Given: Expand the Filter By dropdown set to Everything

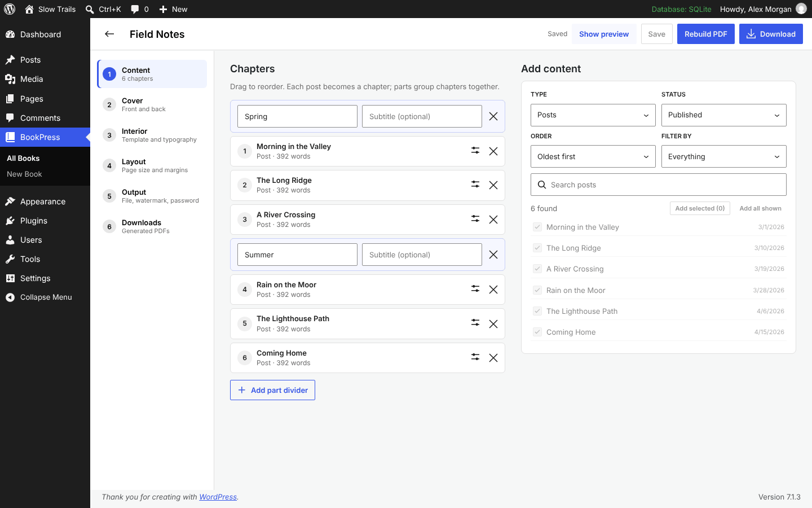Looking at the screenshot, I should 724,156.
